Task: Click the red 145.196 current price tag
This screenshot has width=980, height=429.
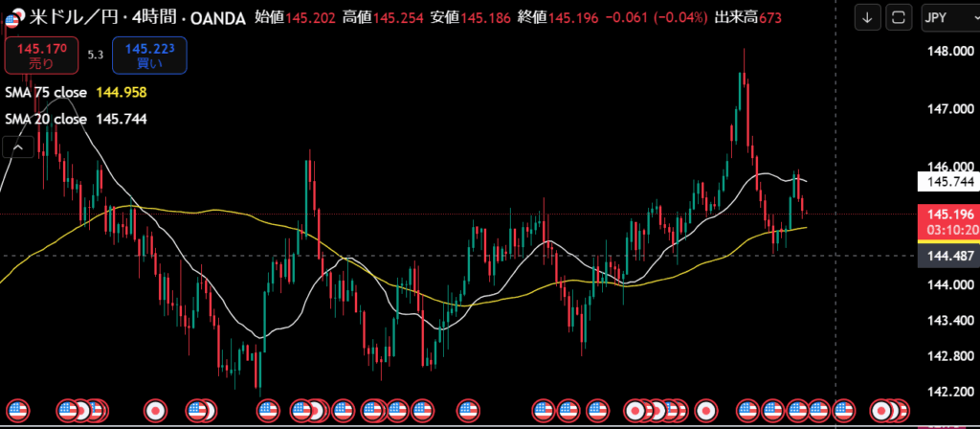Action: 948,214
